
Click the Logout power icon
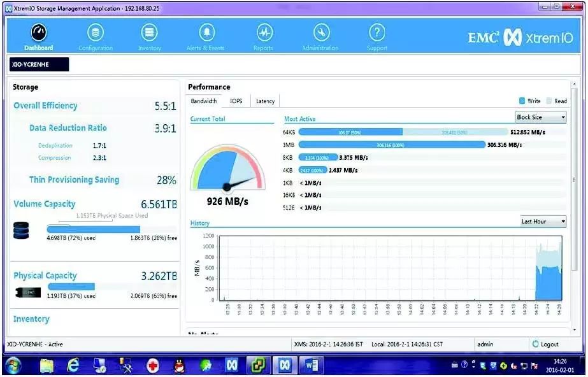(536, 344)
